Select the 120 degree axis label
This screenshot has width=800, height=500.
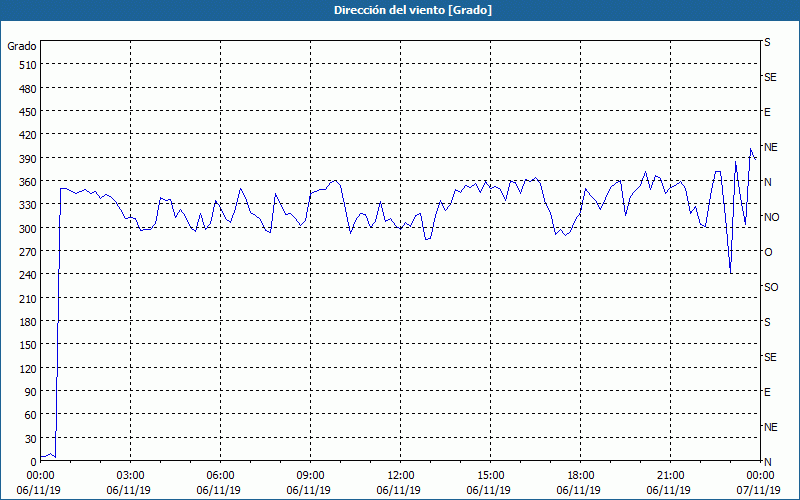(x=29, y=369)
